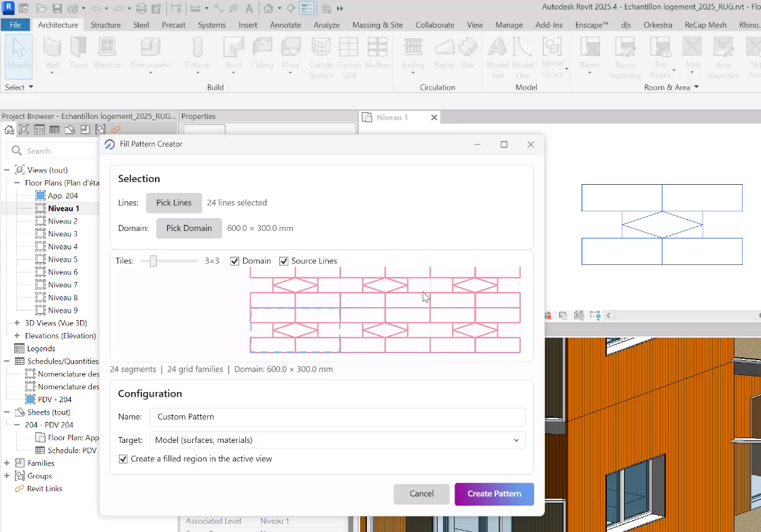The width and height of the screenshot is (761, 532).
Task: Click the Create Pattern button
Action: [494, 494]
